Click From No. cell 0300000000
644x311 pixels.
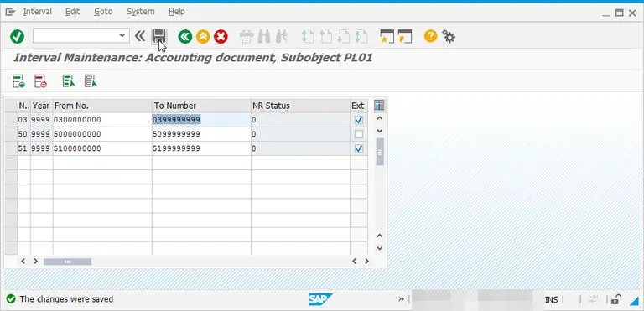(x=102, y=120)
